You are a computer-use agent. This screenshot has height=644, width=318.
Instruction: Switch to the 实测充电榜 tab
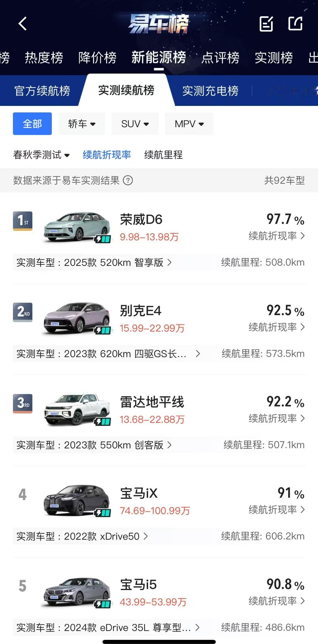click(210, 91)
